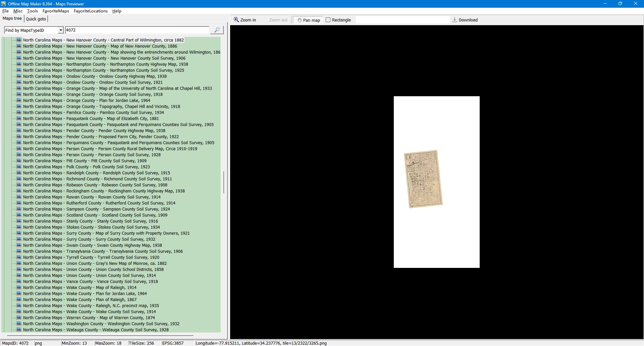Viewport: 644px width, 346px height.
Task: Click the map icon beside Map of Elizabeth City, 1881
Action: coord(19,118)
